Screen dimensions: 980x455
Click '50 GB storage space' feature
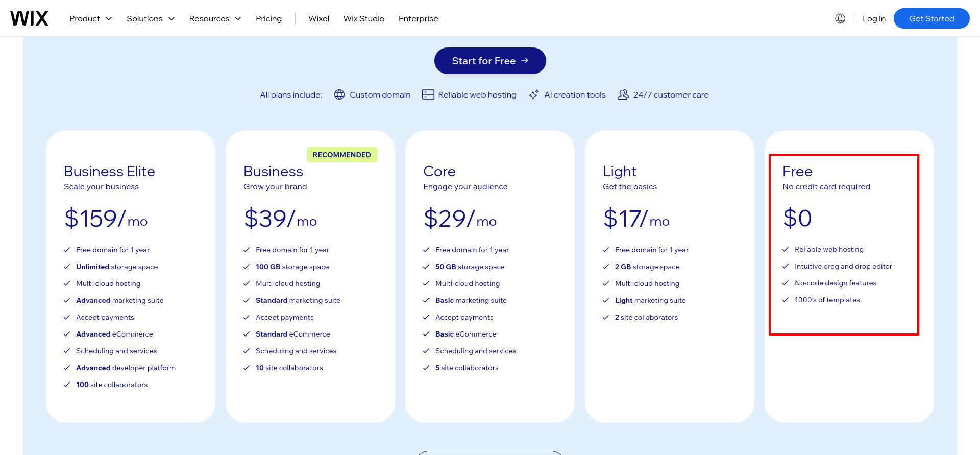pos(470,267)
